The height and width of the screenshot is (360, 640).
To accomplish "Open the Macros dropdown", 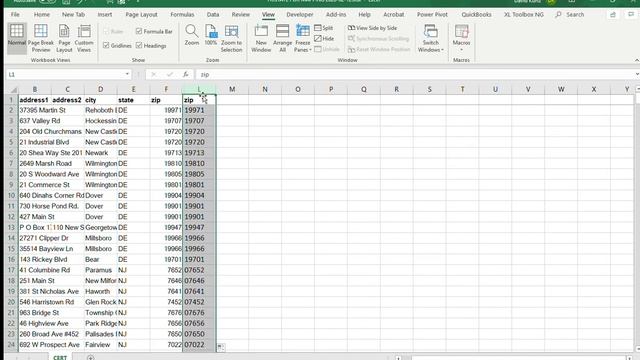I will pyautogui.click(x=462, y=38).
